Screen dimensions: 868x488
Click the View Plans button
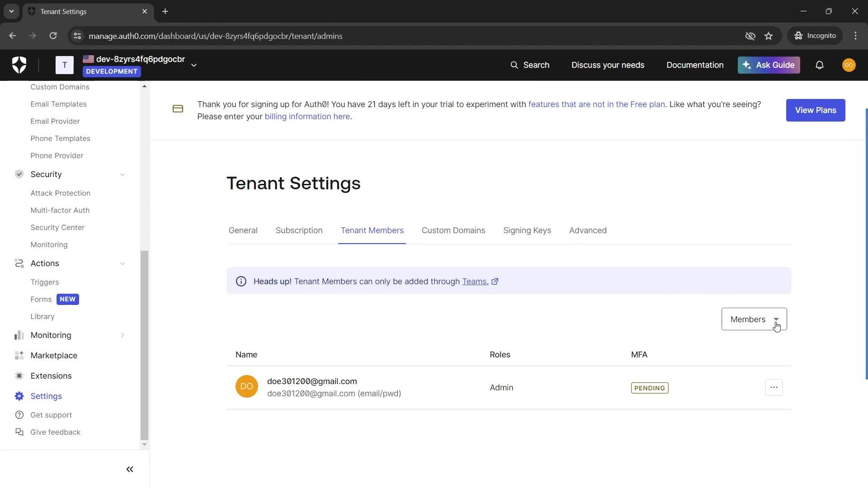click(816, 110)
